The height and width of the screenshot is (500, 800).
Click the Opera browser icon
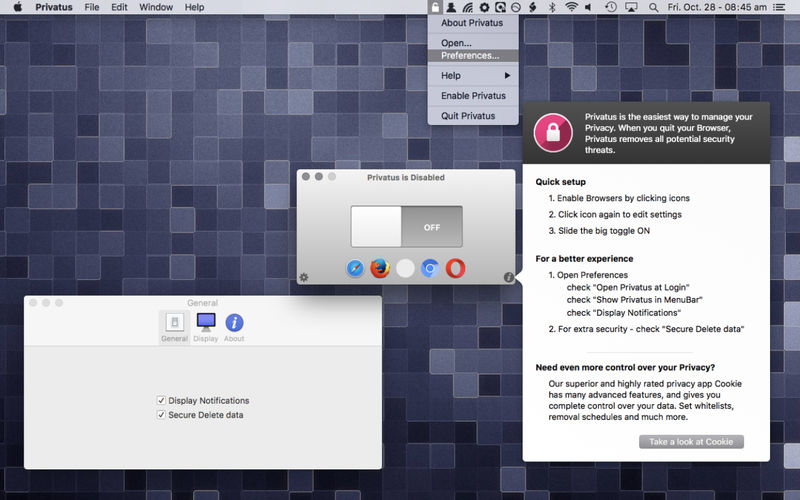455,268
